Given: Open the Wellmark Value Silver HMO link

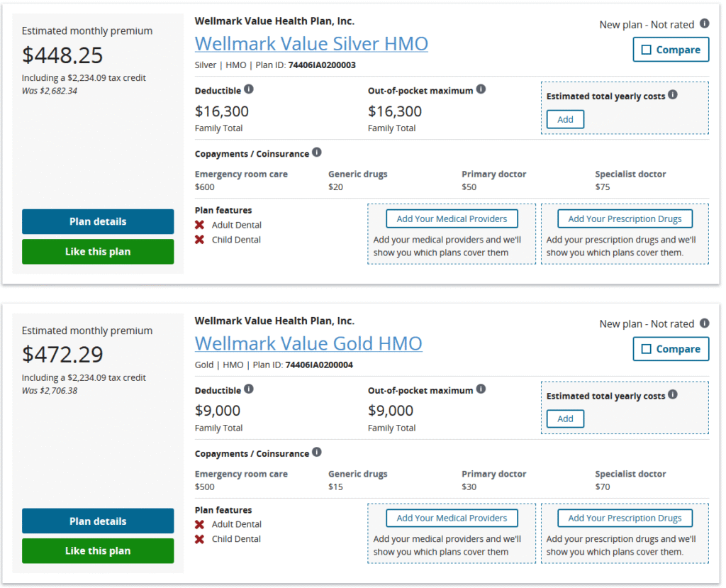Looking at the screenshot, I should [x=311, y=44].
